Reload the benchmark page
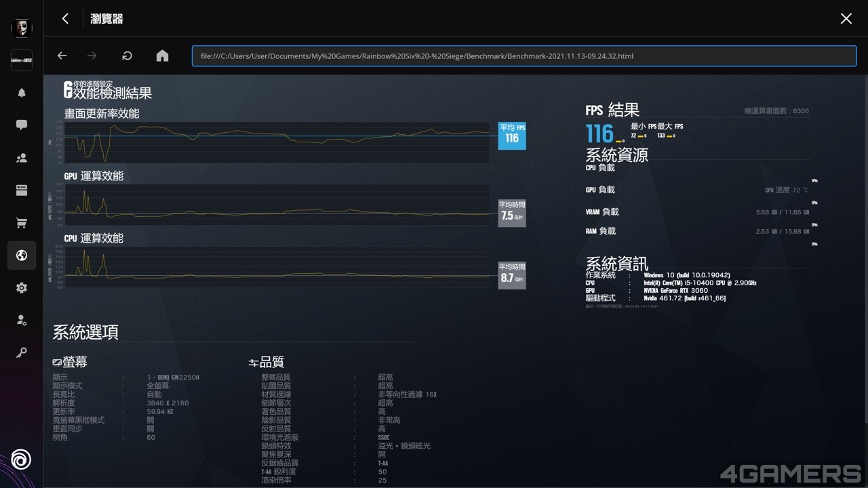The image size is (868, 488). (x=127, y=56)
